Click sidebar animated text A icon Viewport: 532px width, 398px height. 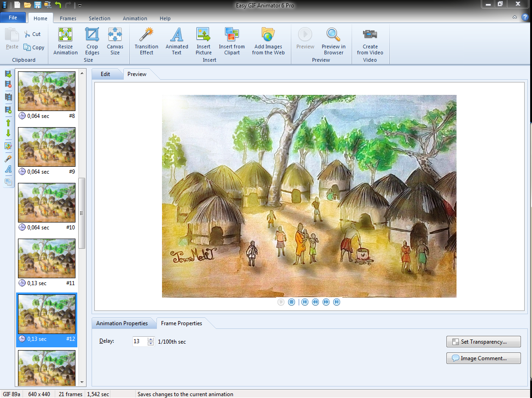pos(8,169)
